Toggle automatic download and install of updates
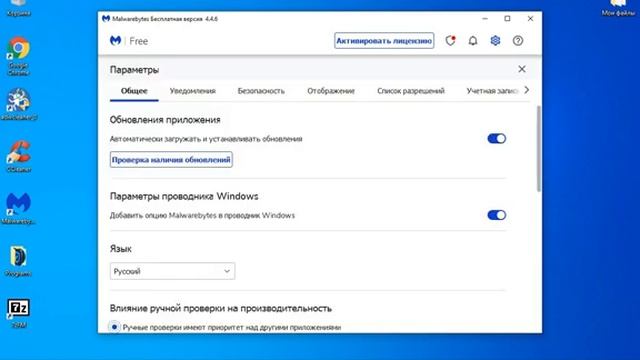The height and width of the screenshot is (360, 640). pyautogui.click(x=497, y=139)
